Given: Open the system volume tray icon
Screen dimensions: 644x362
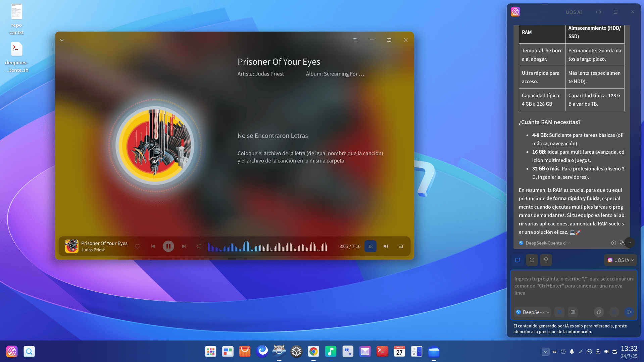Looking at the screenshot, I should pyautogui.click(x=607, y=352).
